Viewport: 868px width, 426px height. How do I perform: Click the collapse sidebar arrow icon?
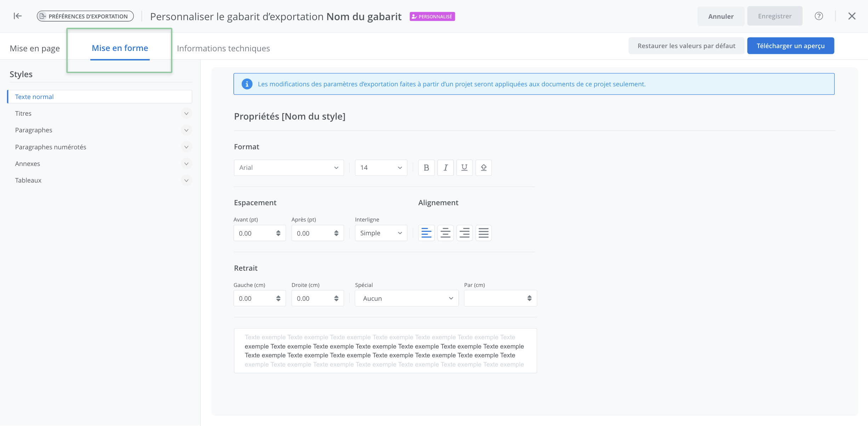17,16
